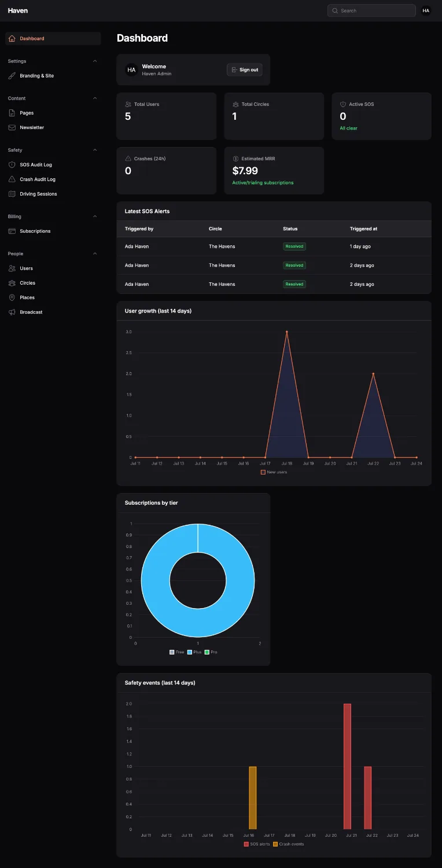Click the Total Circles card icon

pos(235,104)
